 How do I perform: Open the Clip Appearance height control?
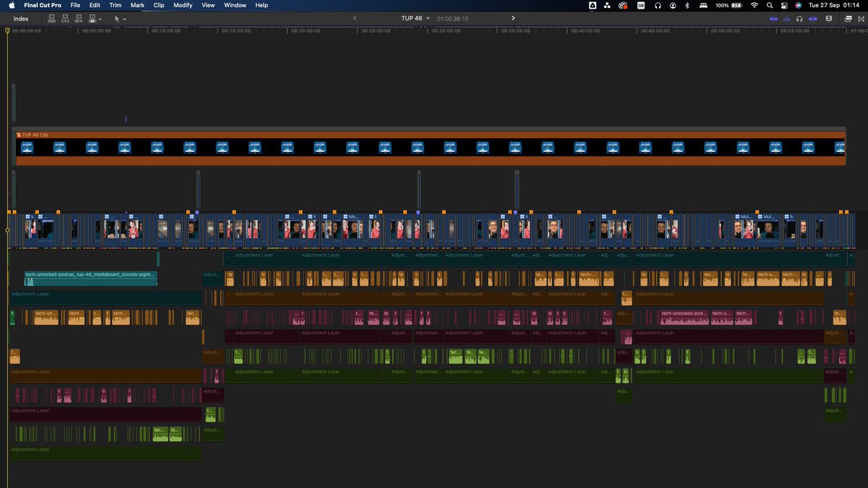[829, 19]
